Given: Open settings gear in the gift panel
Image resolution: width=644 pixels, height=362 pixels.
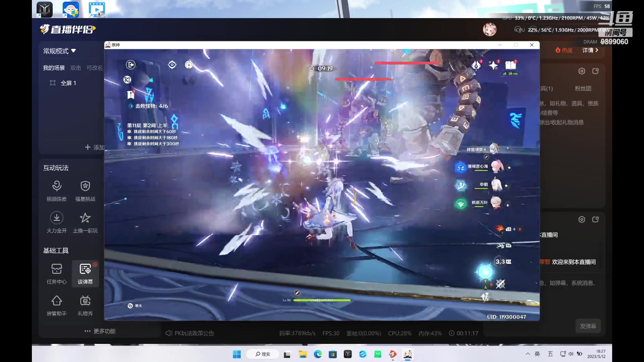Looking at the screenshot, I should [x=582, y=71].
